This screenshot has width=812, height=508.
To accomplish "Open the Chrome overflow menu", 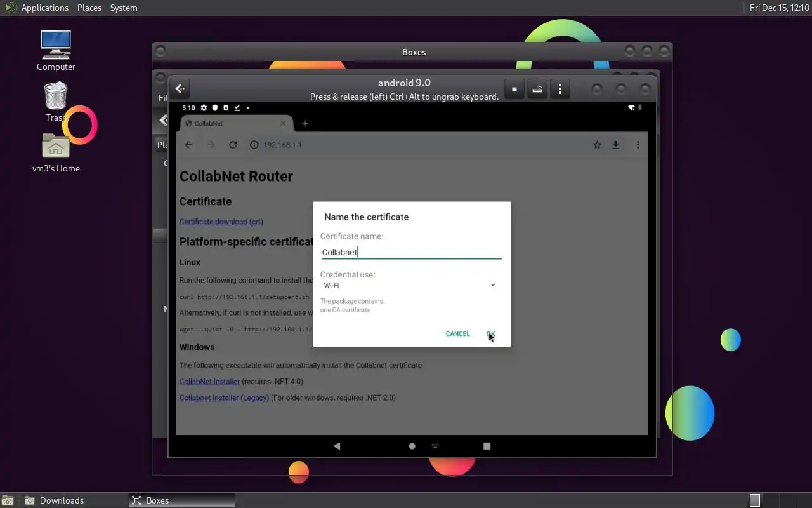I will tap(638, 145).
